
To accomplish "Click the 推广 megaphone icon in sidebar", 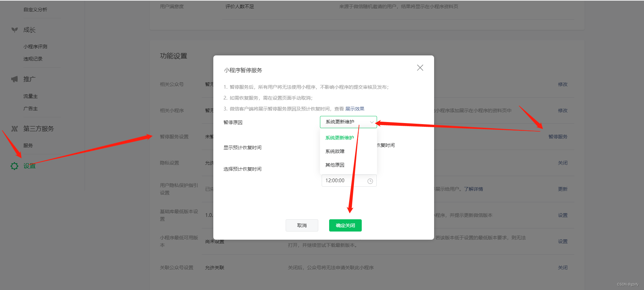I will pos(15,79).
